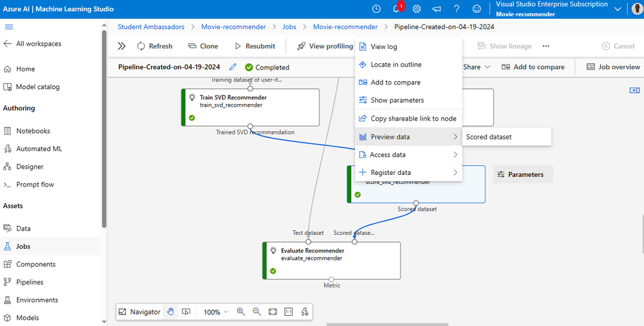
Task: Click the green checkmark on Evaluate Recommender
Action: 273,271
